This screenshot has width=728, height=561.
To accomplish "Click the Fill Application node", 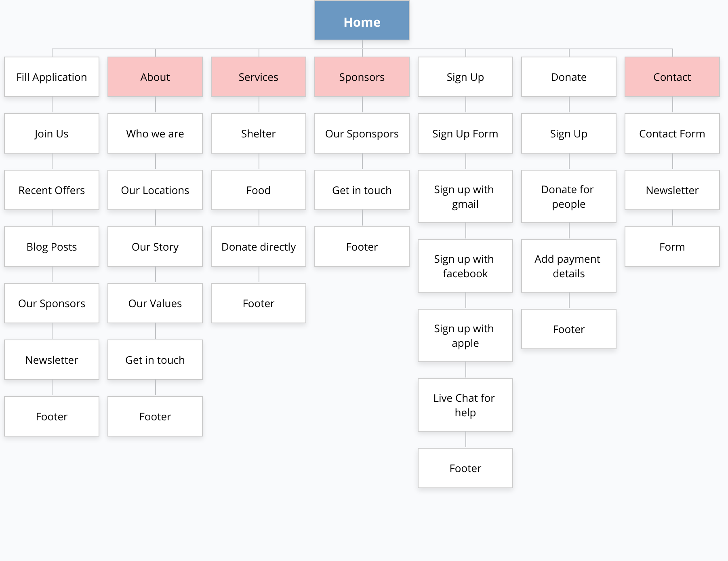I will 52,77.
